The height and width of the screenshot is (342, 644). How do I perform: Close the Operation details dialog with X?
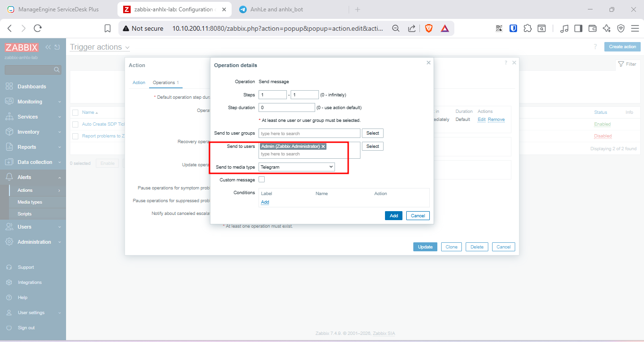coord(428,62)
